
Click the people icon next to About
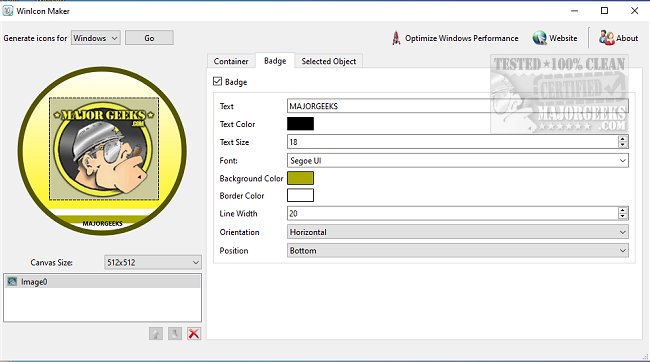coord(606,38)
